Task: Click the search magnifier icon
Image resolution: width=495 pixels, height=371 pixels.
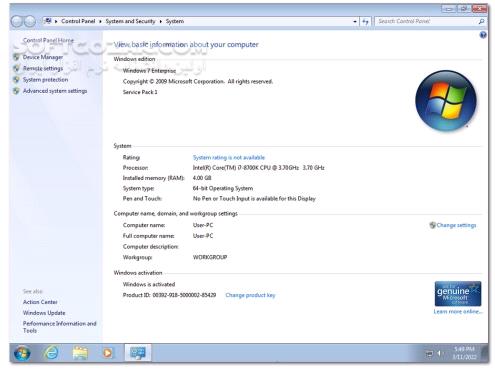Action: pos(481,21)
